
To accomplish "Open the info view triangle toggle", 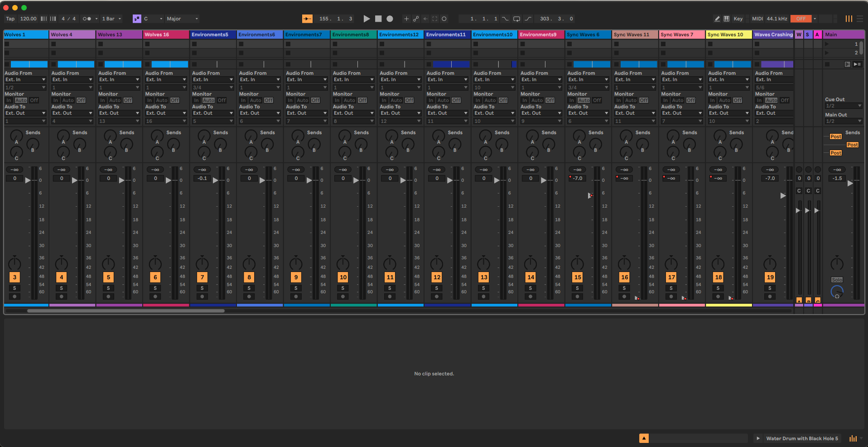I will (644, 438).
